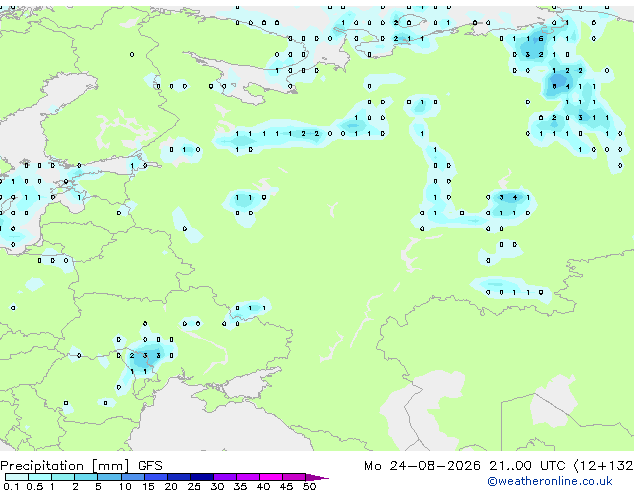
Task: Click the '30' legend scale label
Action: click(x=217, y=486)
